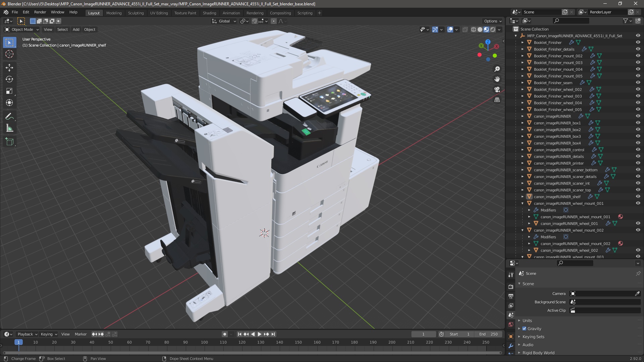Open the Keying popover

[49, 334]
